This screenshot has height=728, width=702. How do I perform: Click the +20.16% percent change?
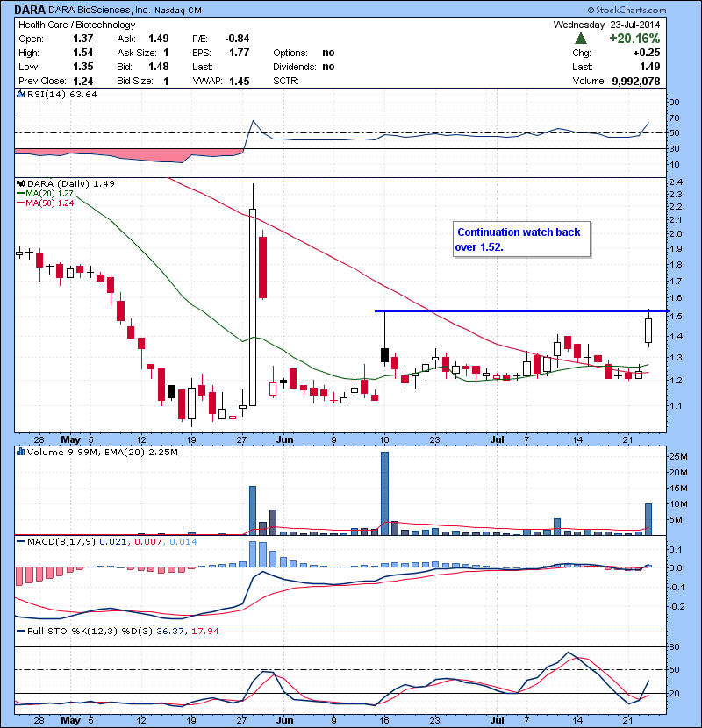coord(634,39)
